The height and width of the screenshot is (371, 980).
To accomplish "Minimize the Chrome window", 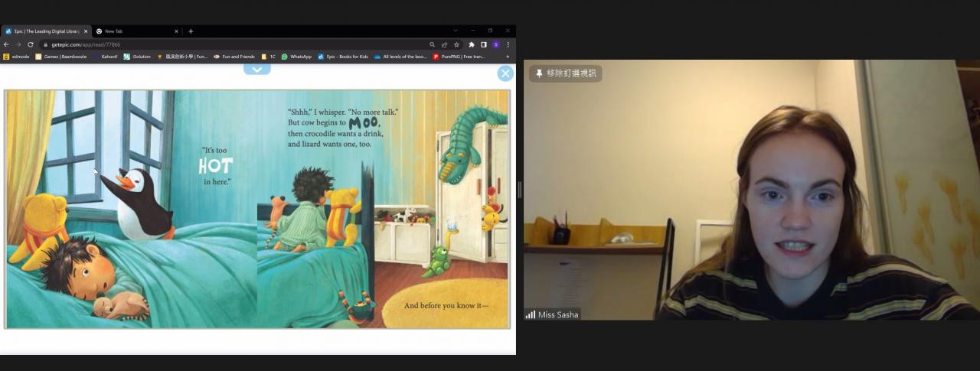I will click(472, 31).
